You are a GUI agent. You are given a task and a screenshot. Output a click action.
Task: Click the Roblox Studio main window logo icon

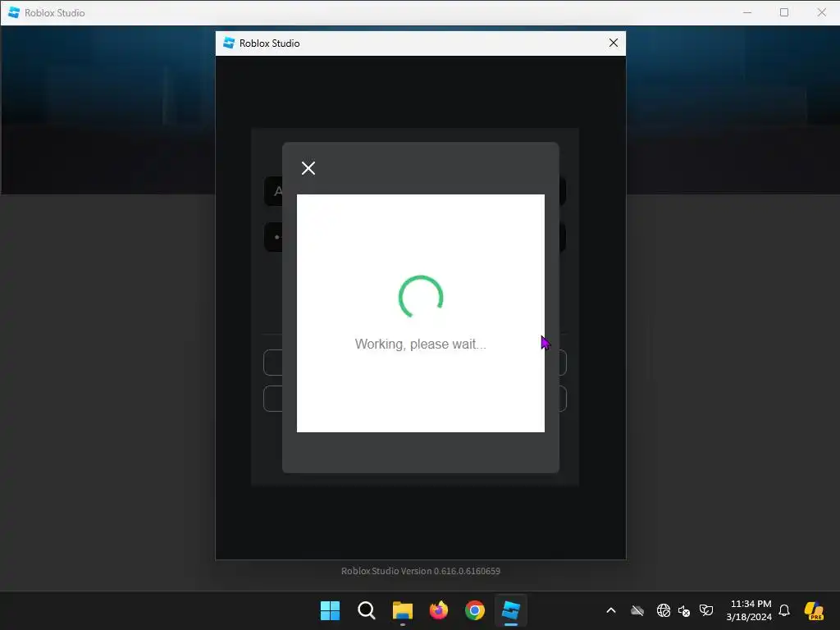(14, 12)
